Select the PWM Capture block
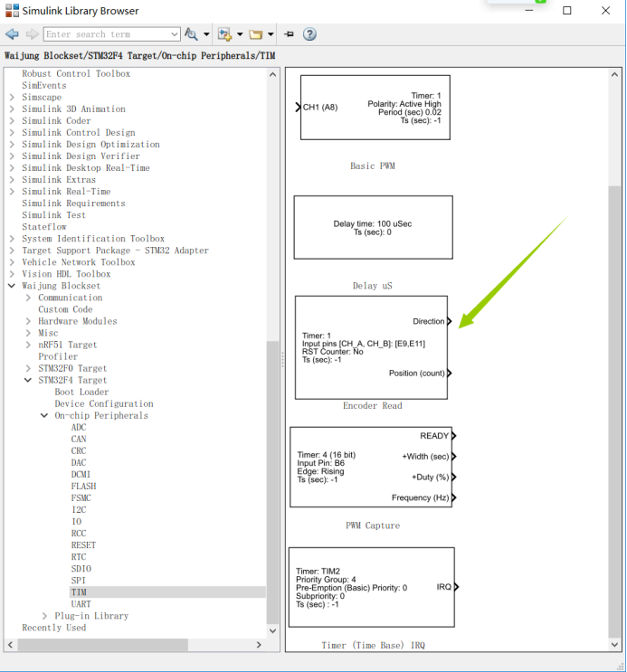627x672 pixels. click(x=372, y=467)
